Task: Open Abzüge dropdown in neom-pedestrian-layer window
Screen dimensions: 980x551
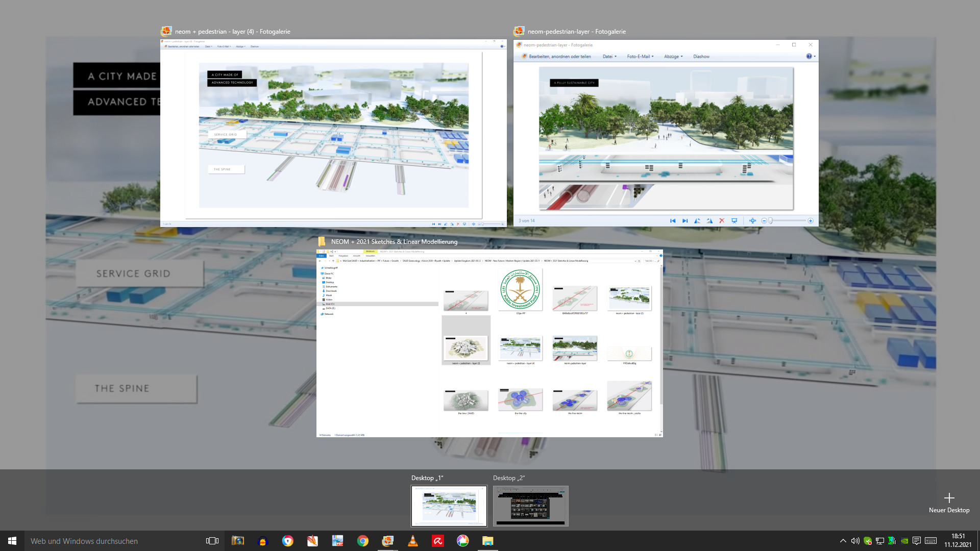Action: click(673, 57)
